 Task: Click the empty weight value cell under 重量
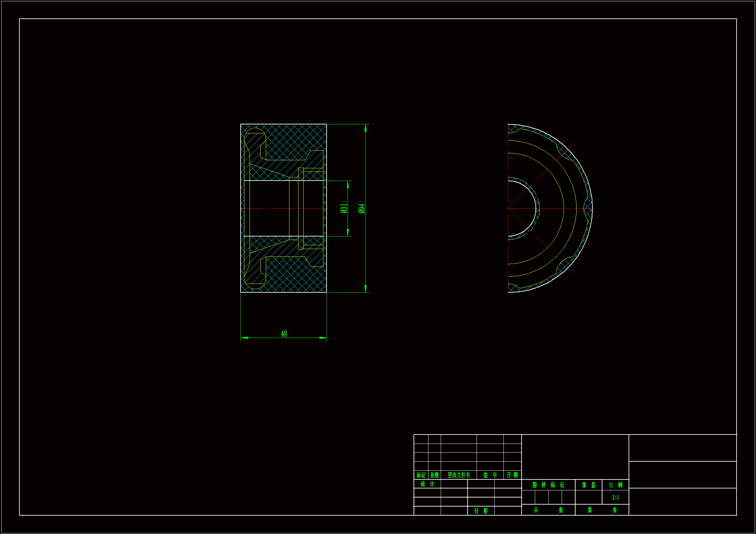click(x=589, y=497)
